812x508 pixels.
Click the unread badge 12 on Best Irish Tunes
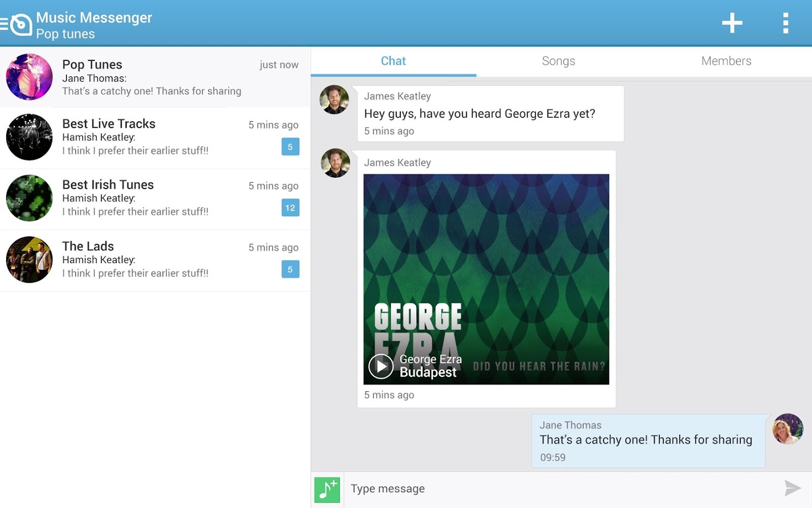[290, 208]
